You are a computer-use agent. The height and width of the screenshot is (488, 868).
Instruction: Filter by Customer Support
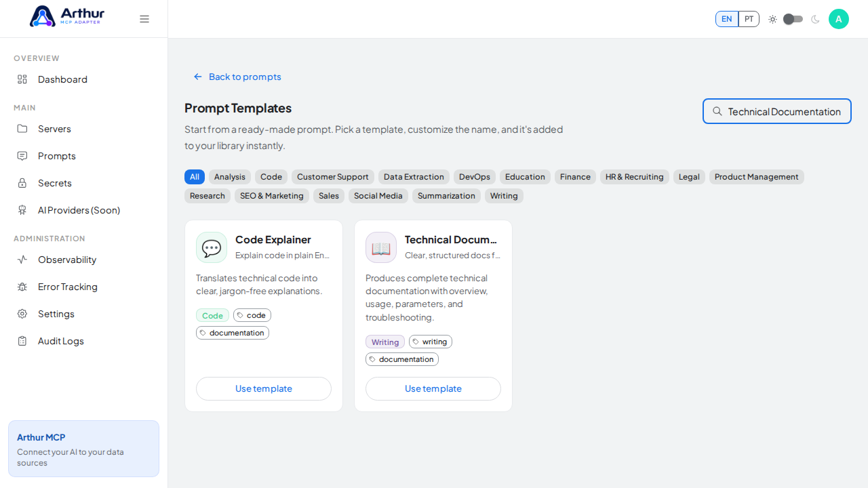click(333, 177)
